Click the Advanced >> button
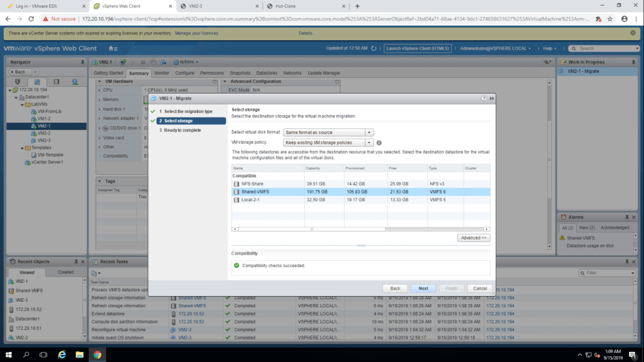Image resolution: width=644 pixels, height=362 pixels. point(474,238)
